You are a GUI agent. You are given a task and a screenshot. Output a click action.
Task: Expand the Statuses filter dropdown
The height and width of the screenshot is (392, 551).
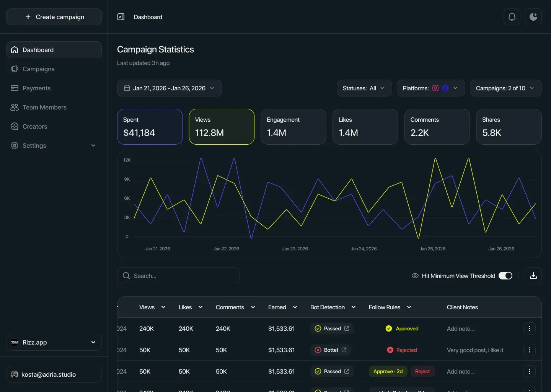364,88
